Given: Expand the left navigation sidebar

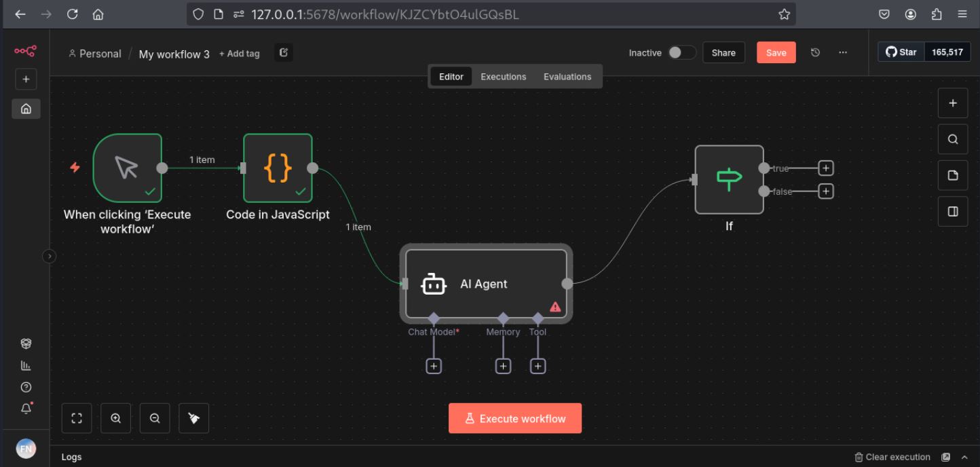Looking at the screenshot, I should (48, 256).
